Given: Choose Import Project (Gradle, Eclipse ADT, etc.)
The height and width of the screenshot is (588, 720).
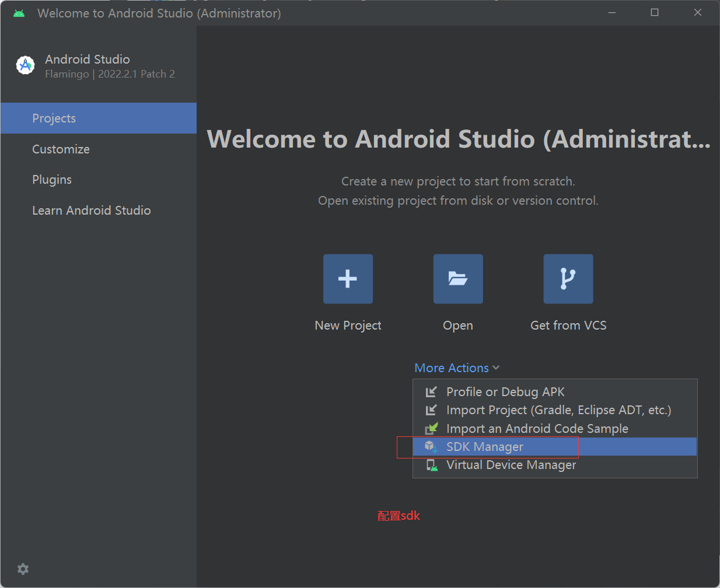Looking at the screenshot, I should click(555, 410).
